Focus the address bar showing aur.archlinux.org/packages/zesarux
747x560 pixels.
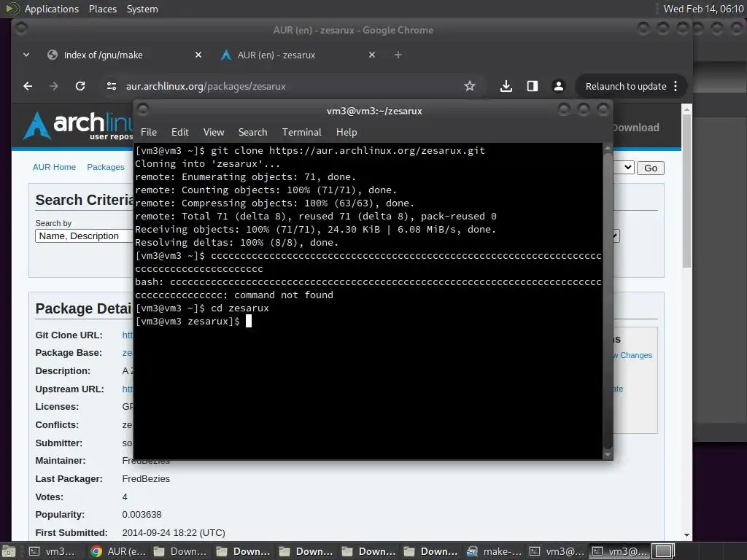(286, 86)
